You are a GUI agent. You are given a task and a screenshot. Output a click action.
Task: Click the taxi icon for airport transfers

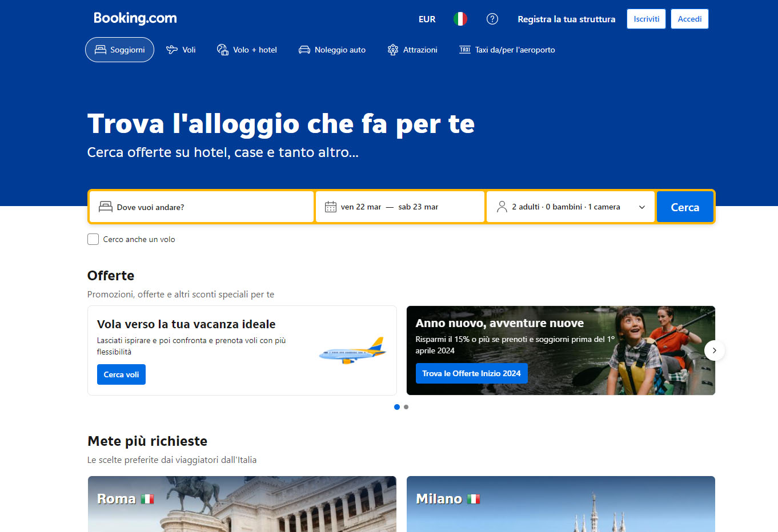coord(465,50)
